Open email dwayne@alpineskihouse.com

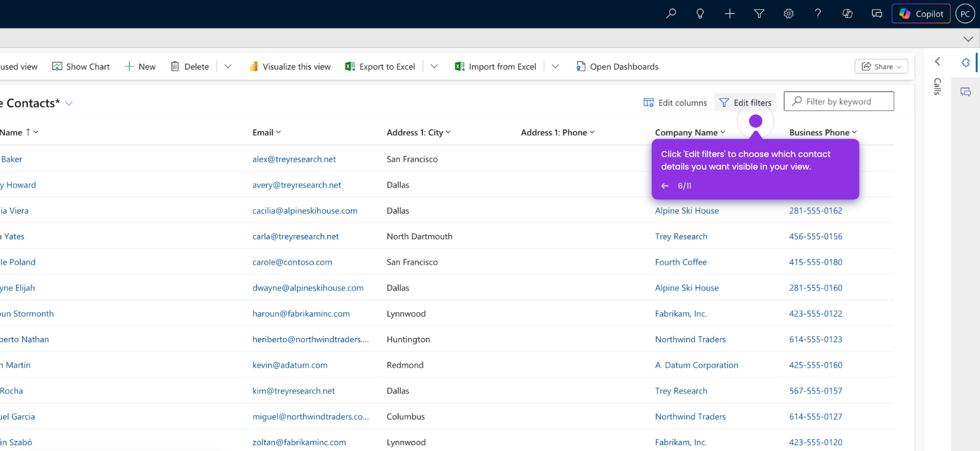click(308, 288)
